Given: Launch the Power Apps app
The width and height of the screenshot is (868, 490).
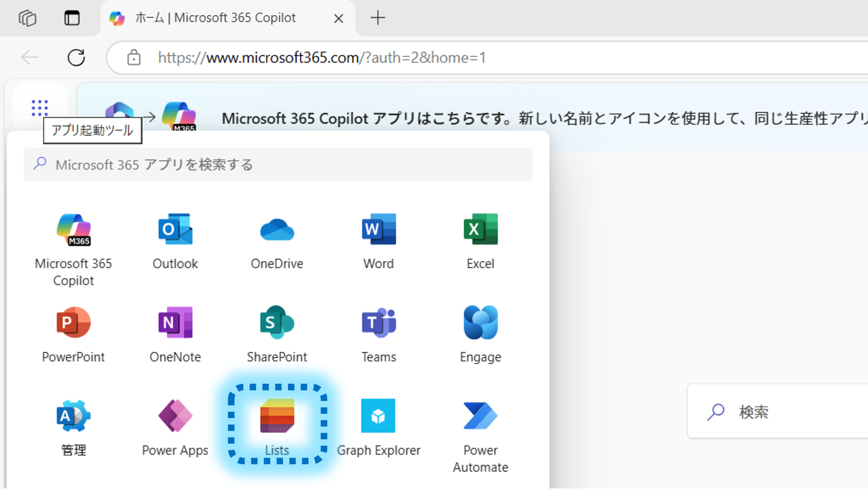Looking at the screenshot, I should pyautogui.click(x=175, y=428).
